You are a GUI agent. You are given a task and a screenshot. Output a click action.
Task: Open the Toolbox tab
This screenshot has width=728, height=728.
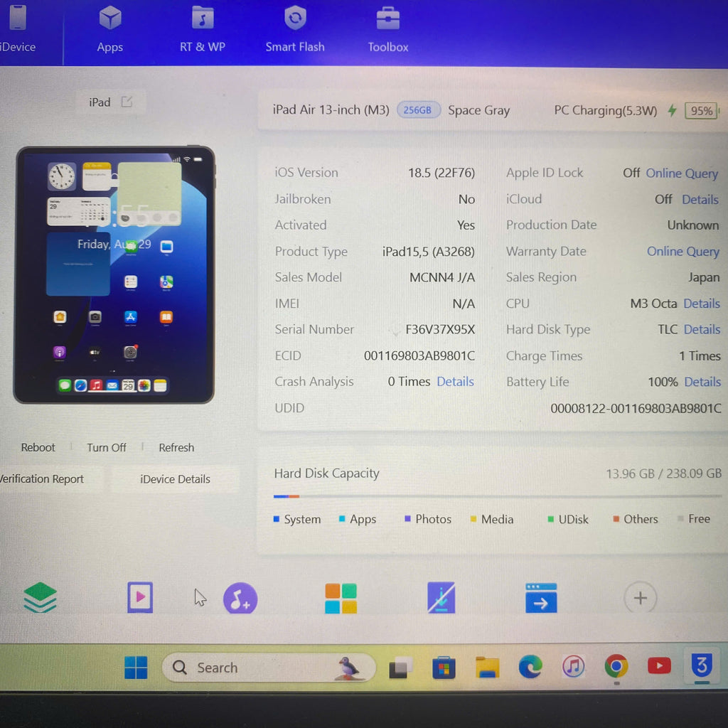point(387,28)
